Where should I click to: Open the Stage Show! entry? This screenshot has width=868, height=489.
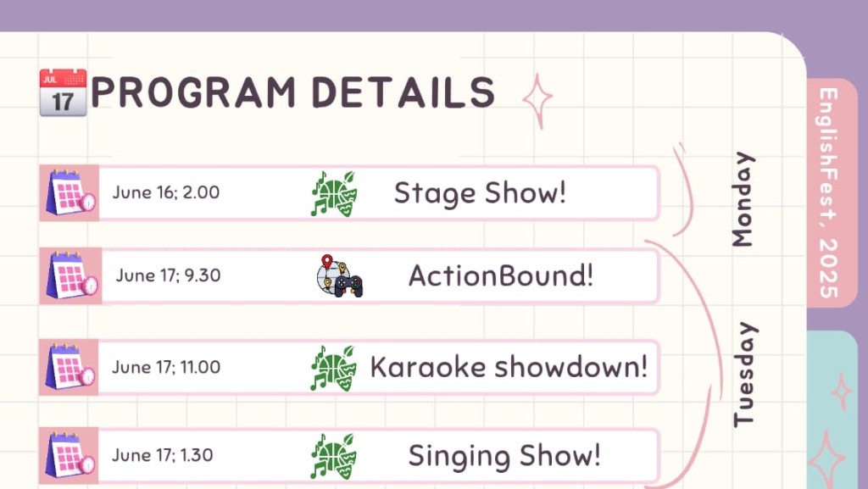349,192
